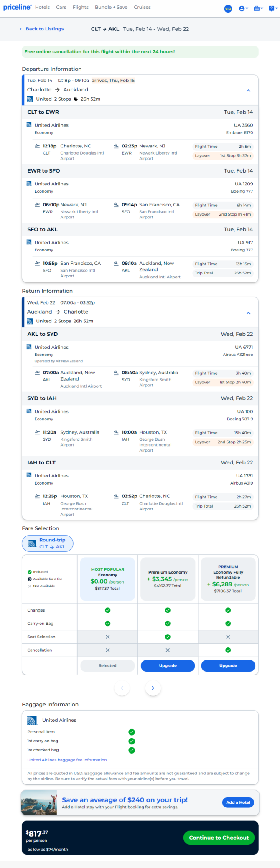Open the help question-mark menu
Viewport: 280px width, 868px height.
pyautogui.click(x=273, y=8)
